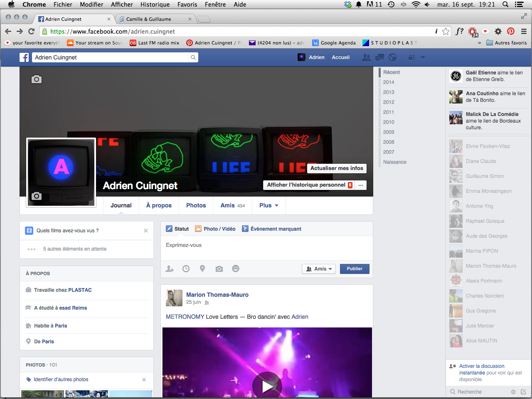Reload the page in Chrome
532x399 pixels.
(31, 31)
